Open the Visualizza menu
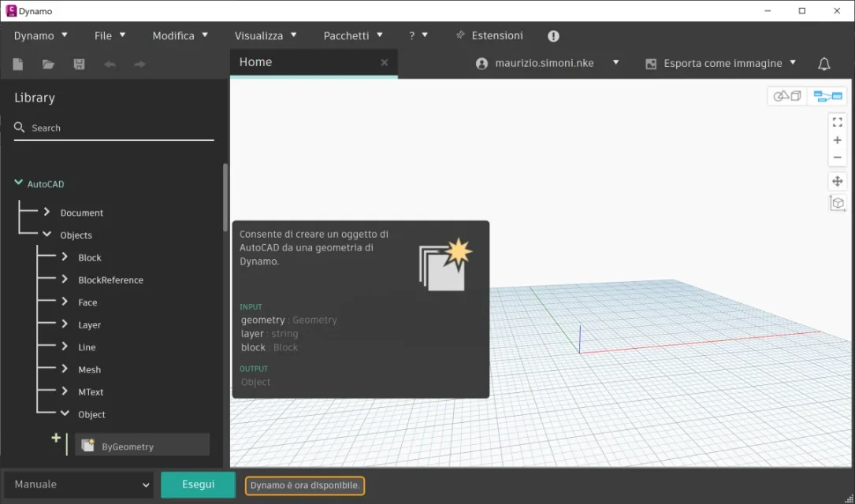The width and height of the screenshot is (855, 504). click(x=266, y=35)
